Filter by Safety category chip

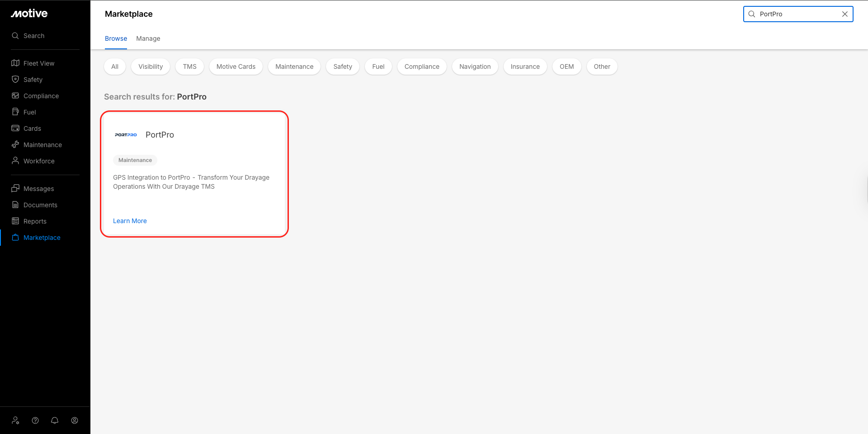point(343,67)
